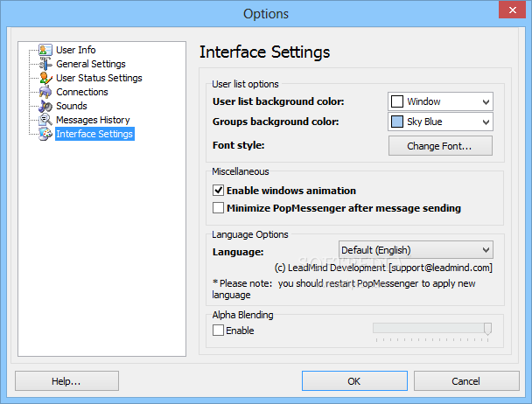Click the Alpha Blending slider thumb
532x404 pixels.
coord(487,329)
